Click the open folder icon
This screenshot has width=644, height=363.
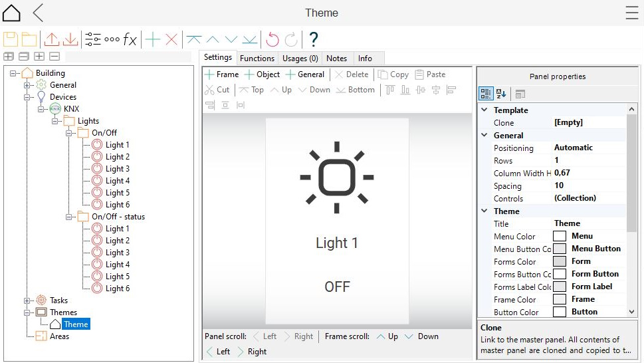(29, 39)
